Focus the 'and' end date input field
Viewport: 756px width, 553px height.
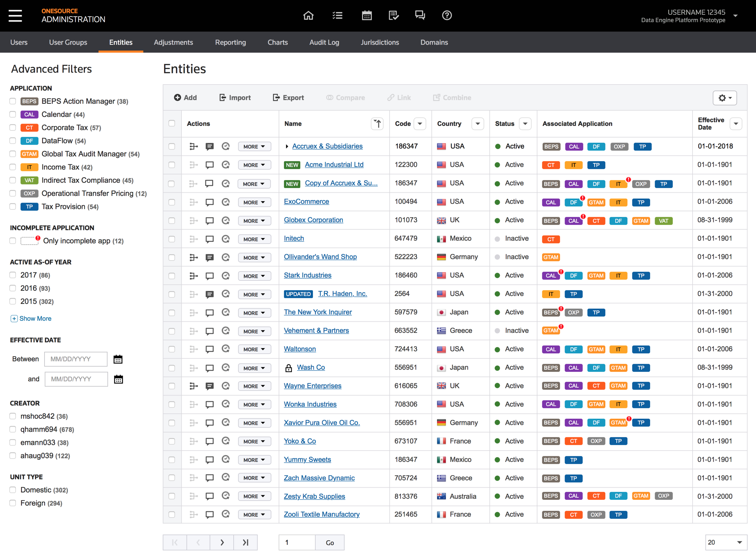coord(76,379)
